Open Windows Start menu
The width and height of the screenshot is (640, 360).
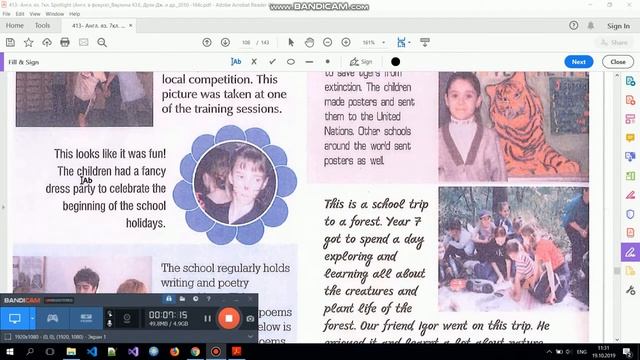9,351
